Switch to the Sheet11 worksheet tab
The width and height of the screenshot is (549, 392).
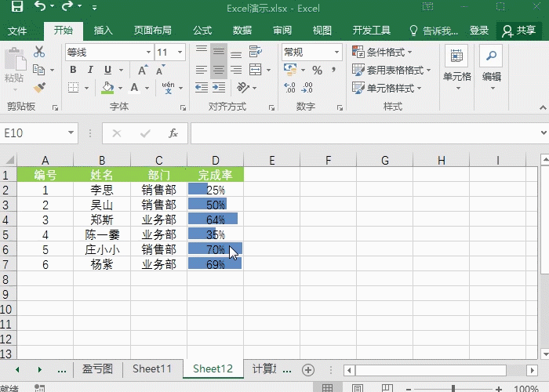coord(152,369)
